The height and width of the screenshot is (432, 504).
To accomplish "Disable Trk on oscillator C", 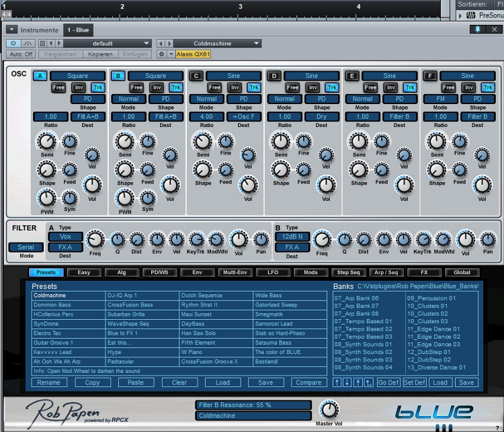I will coord(254,87).
